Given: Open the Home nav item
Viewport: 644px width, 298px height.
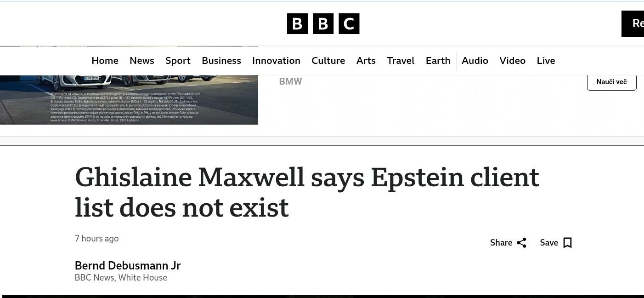Looking at the screenshot, I should pos(105,61).
